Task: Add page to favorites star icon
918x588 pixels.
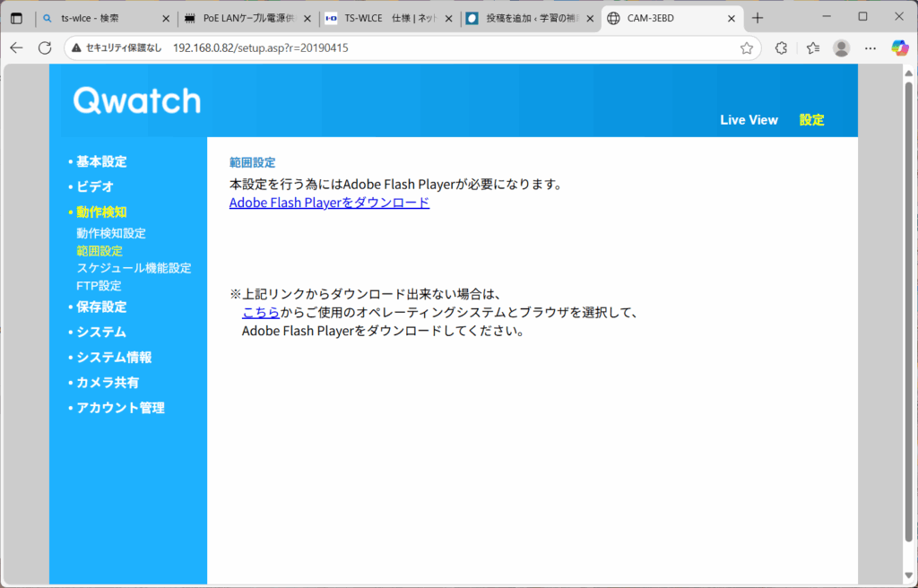Action: 747,48
